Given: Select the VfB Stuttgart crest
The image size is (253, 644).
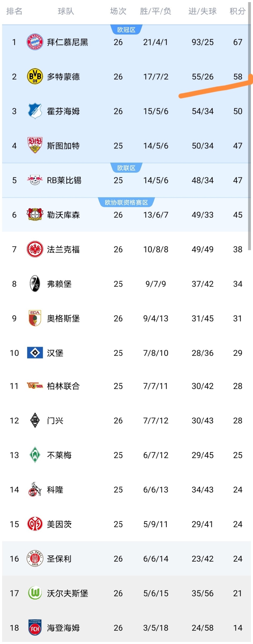Looking at the screenshot, I should click(x=35, y=145).
